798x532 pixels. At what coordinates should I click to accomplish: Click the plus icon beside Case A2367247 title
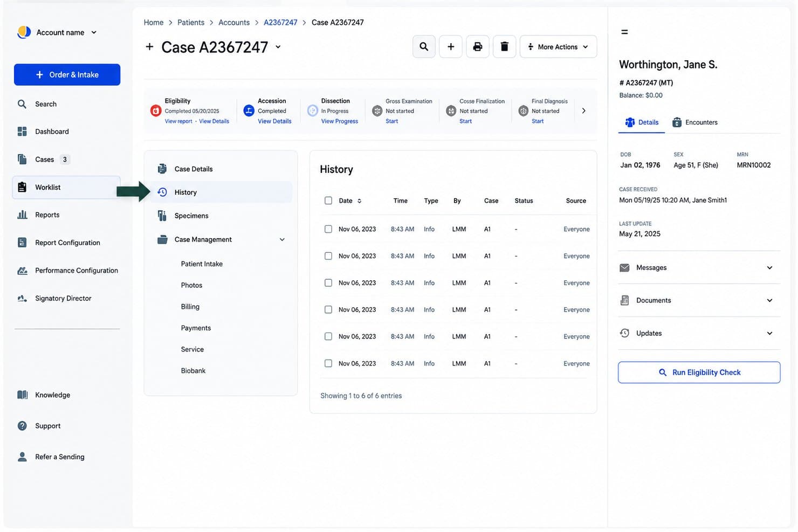point(149,47)
